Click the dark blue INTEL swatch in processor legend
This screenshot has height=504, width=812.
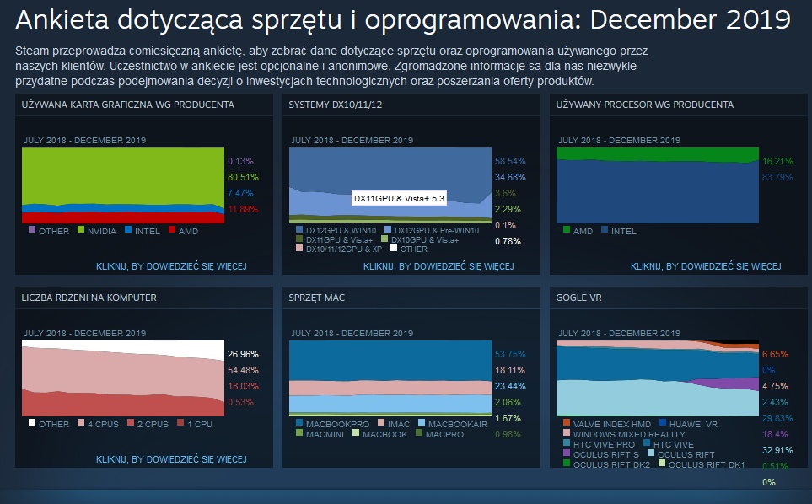pyautogui.click(x=605, y=229)
